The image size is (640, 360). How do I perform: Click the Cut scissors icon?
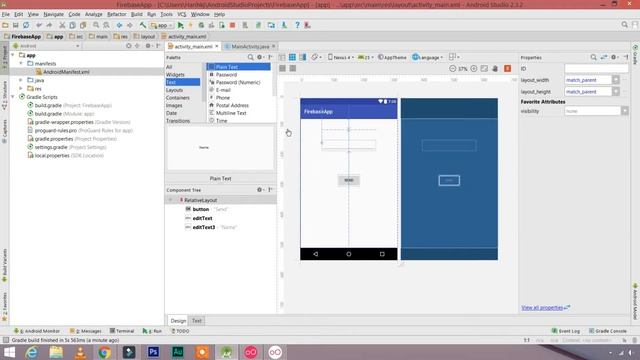[62, 25]
